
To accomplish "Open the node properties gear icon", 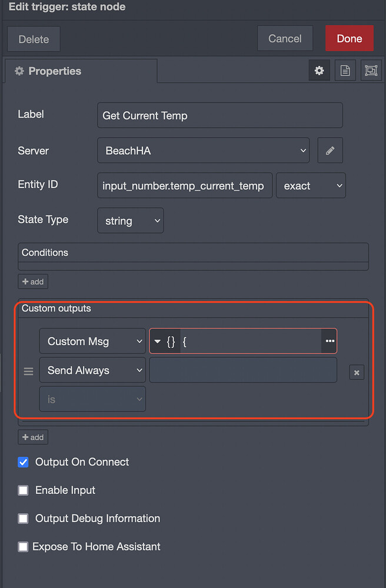I will pyautogui.click(x=319, y=70).
